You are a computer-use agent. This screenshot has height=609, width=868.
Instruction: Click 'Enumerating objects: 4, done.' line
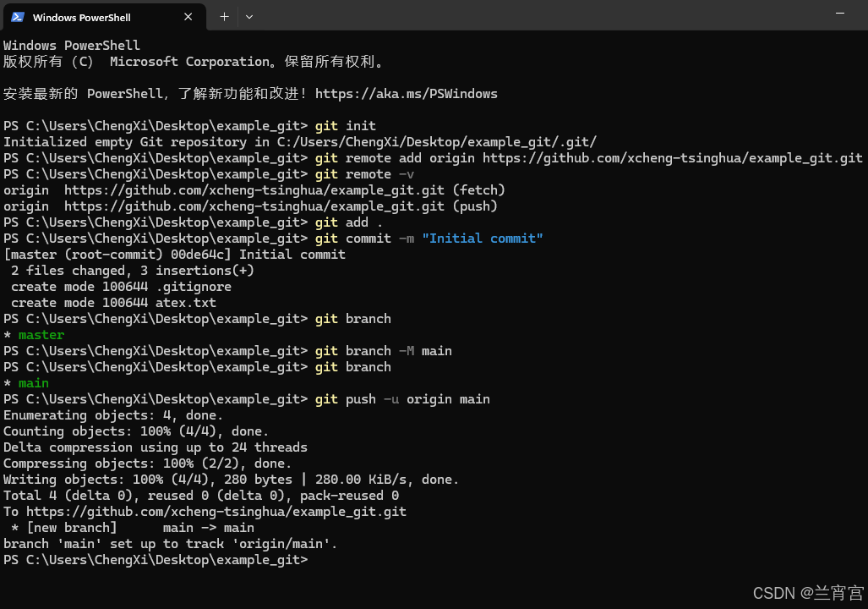tap(113, 415)
